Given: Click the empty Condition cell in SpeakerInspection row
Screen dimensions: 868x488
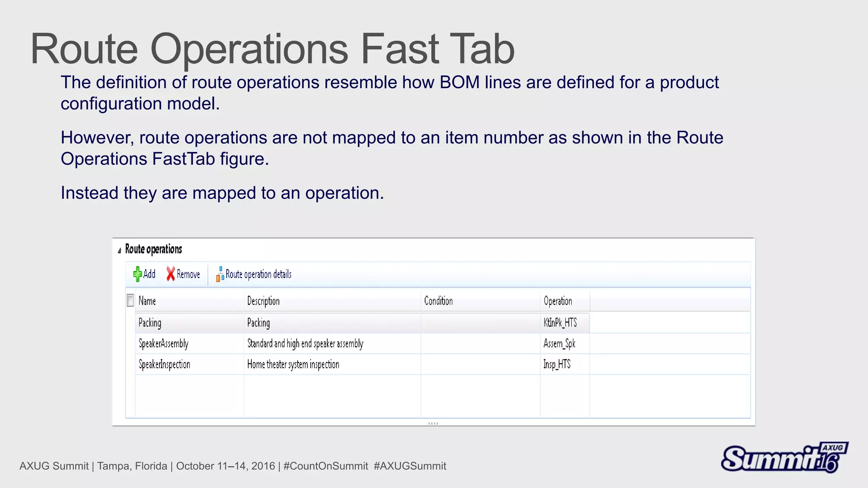Looking at the screenshot, I should [481, 364].
